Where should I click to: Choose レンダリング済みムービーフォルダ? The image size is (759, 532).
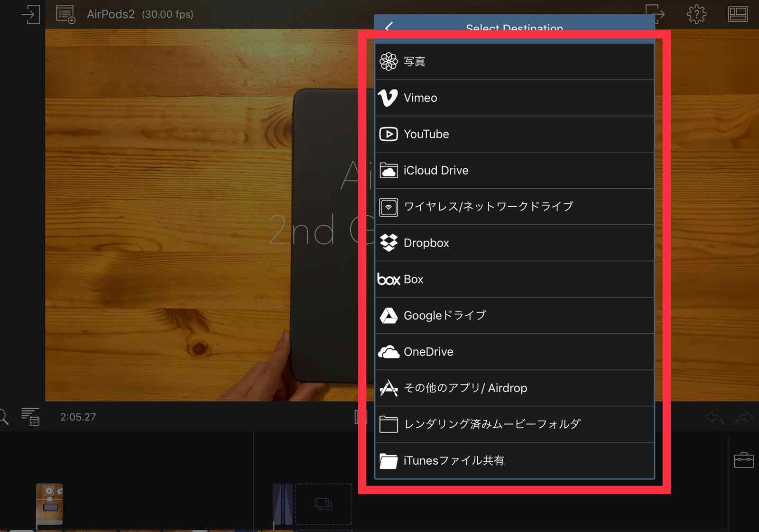pos(514,424)
